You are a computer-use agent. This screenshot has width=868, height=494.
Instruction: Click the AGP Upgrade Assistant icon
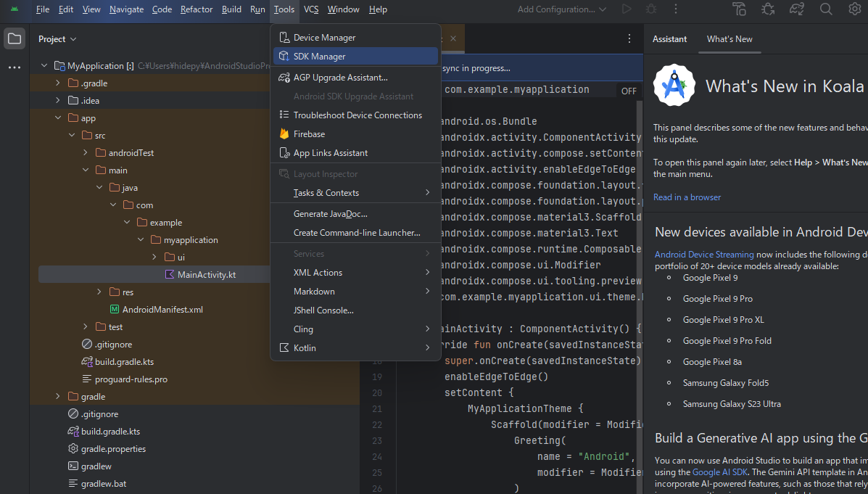tap(284, 78)
